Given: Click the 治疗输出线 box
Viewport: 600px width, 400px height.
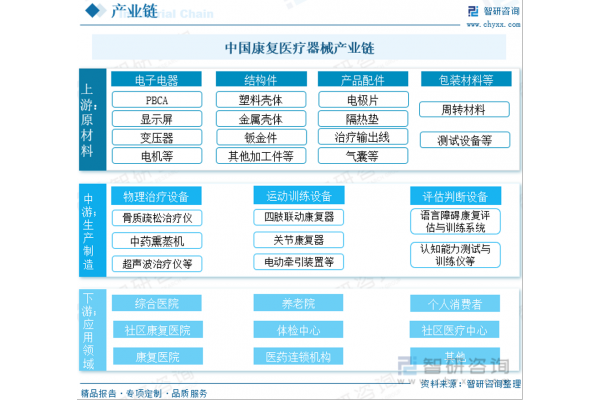Looking at the screenshot, I should pos(362,137).
